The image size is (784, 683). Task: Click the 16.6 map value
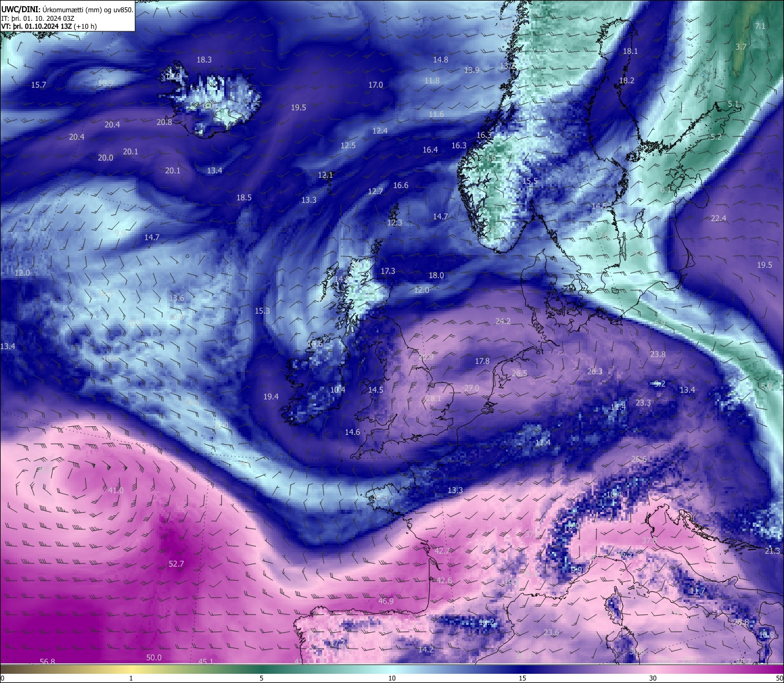401,185
